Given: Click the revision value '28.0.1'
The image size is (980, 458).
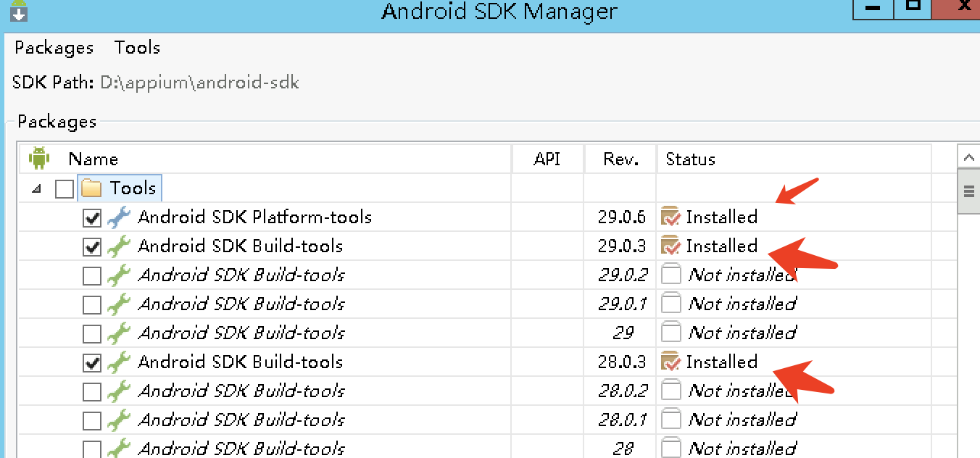Looking at the screenshot, I should pos(623,420).
